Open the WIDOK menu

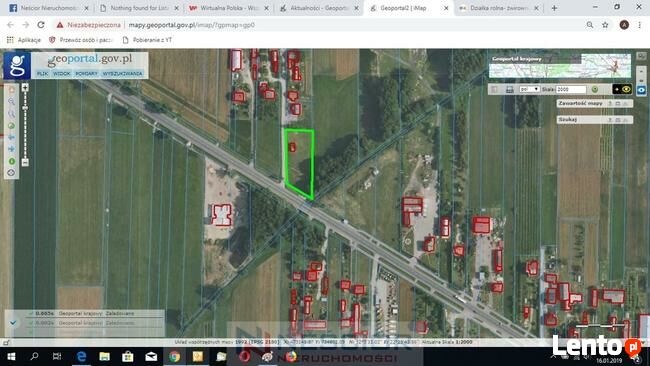coord(61,73)
